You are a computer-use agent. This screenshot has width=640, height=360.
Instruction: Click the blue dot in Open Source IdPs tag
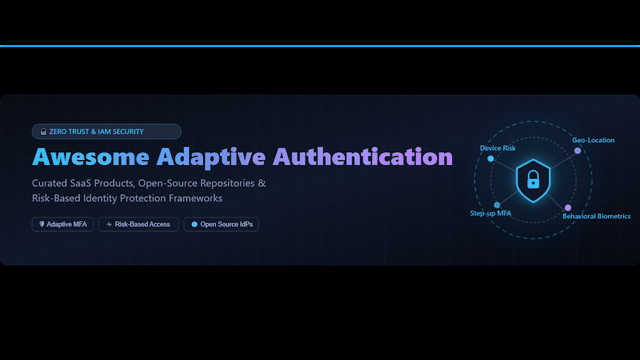194,224
